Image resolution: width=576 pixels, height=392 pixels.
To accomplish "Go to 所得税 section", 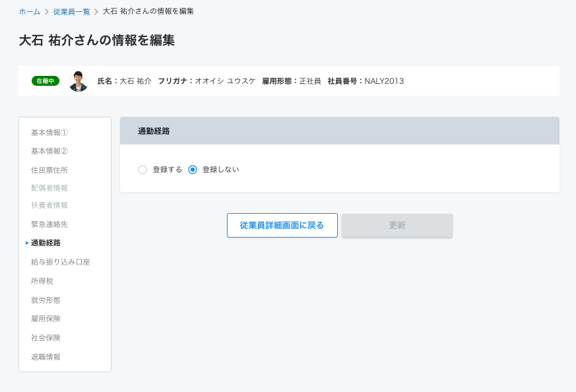I will tap(42, 281).
